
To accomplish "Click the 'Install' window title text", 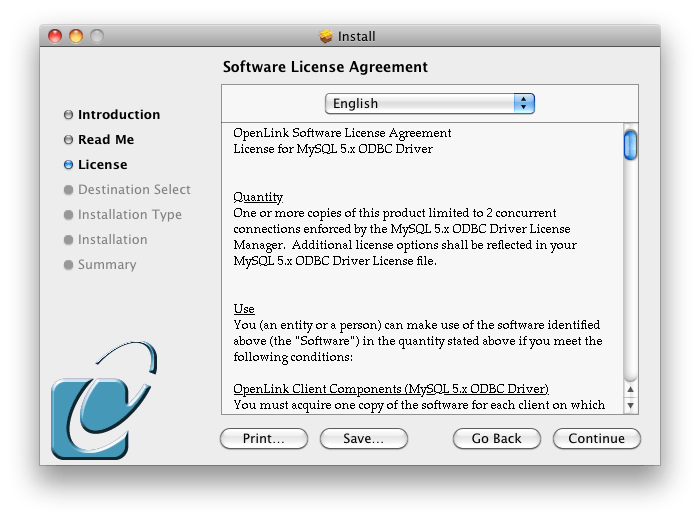I will point(356,36).
